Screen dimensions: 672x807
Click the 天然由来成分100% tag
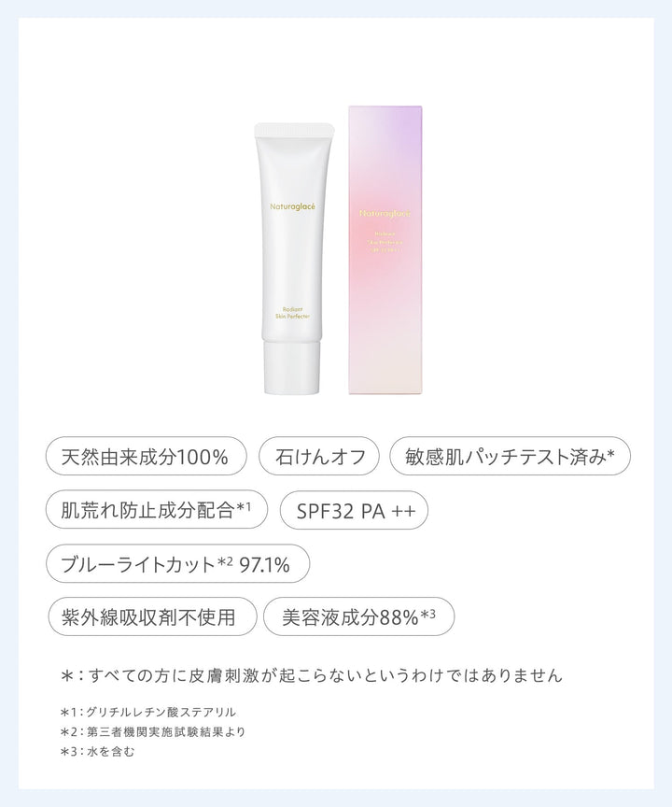click(x=146, y=456)
